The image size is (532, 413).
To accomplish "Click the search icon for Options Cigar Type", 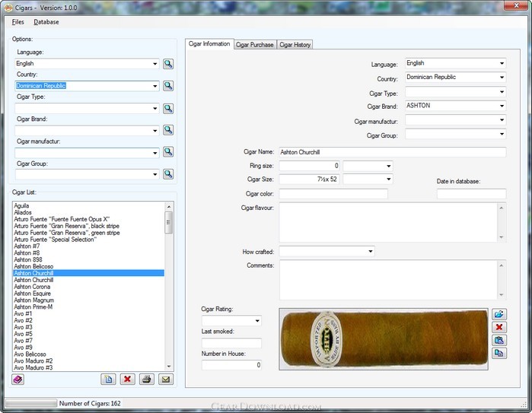I will tap(168, 109).
